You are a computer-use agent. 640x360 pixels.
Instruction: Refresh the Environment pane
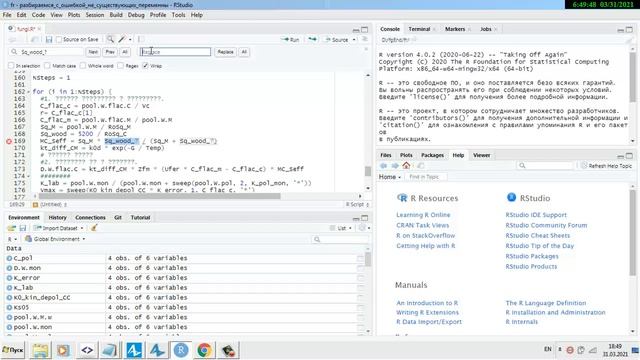pyautogui.click(x=362, y=228)
